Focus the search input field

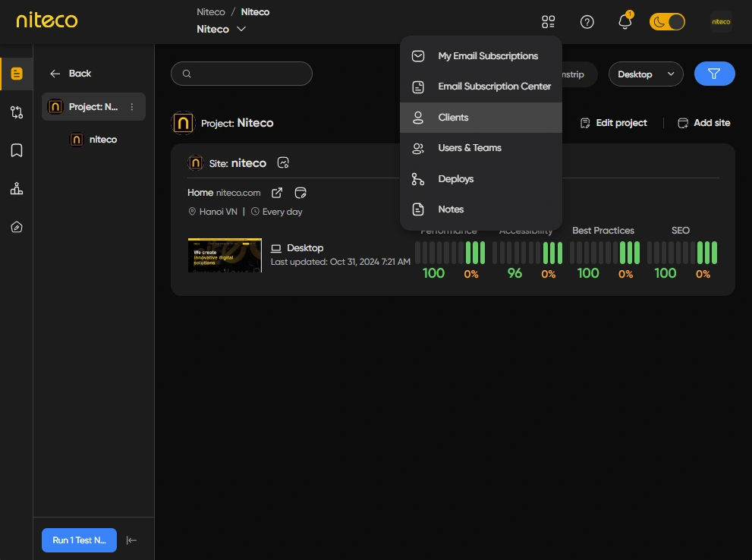tap(242, 74)
